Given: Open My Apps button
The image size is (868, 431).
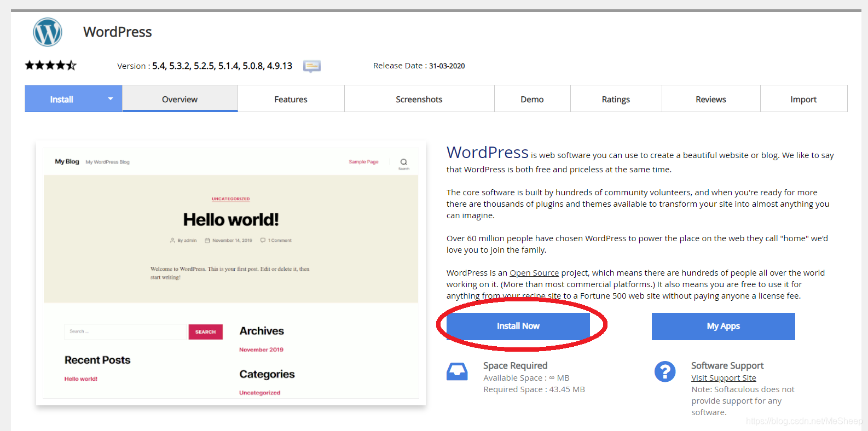Looking at the screenshot, I should (x=723, y=326).
